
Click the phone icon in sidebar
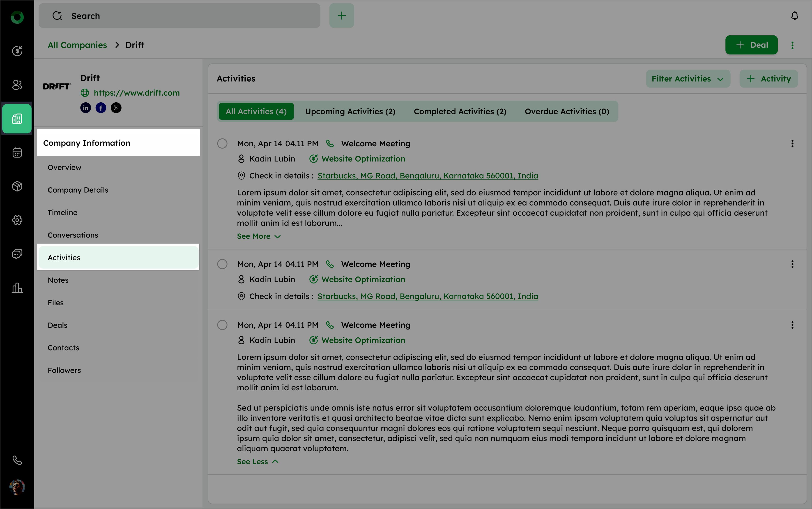(x=17, y=460)
